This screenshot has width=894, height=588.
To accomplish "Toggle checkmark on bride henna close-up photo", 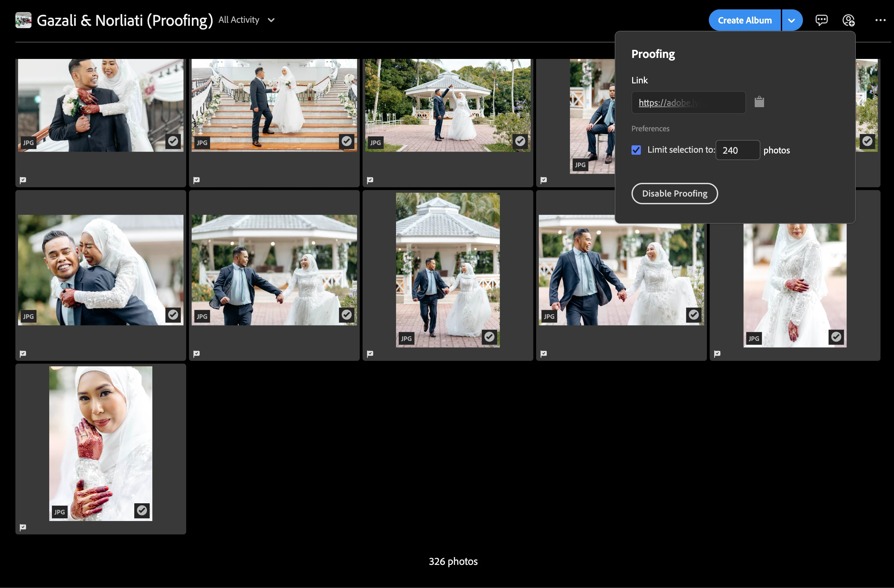I will tap(142, 510).
